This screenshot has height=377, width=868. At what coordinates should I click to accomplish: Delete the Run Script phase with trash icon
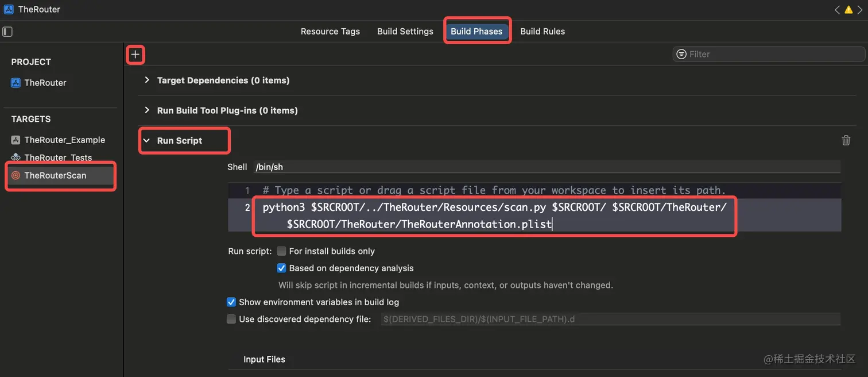click(x=846, y=140)
